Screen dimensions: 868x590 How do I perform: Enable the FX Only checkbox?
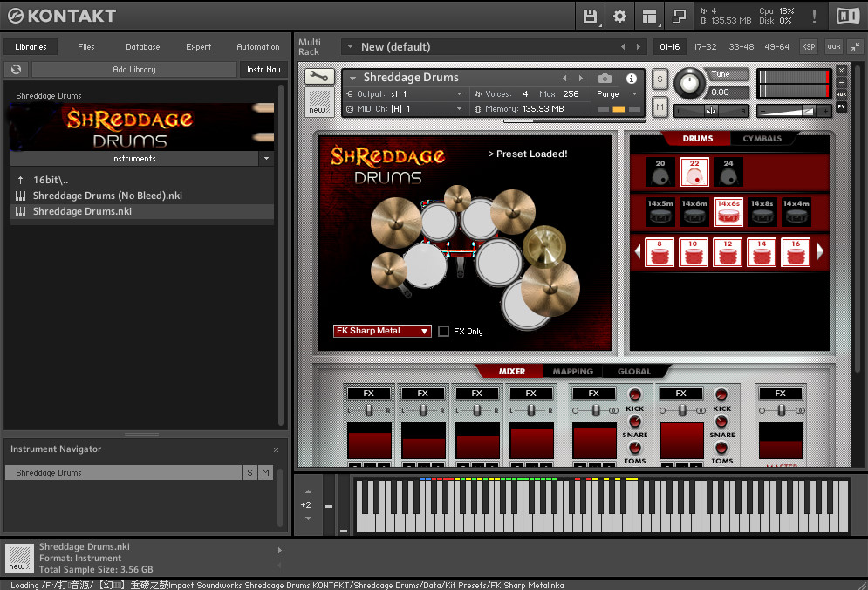tap(443, 332)
